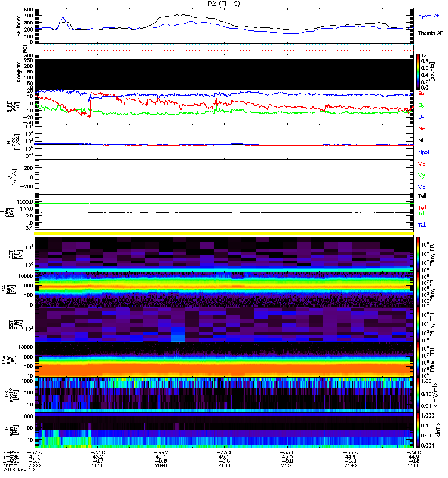Select the black Ni density legend label

pyautogui.click(x=421, y=140)
